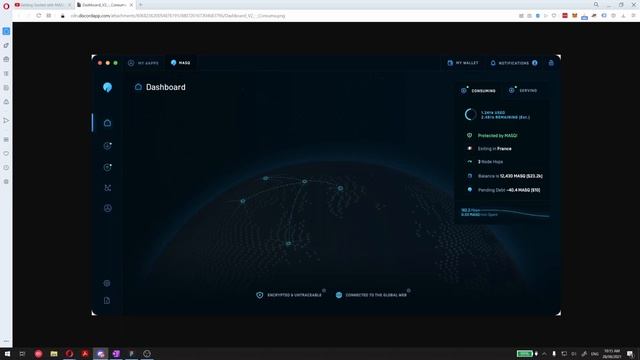Image resolution: width=640 pixels, height=360 pixels.
Task: Click the Opera icon on the taskbar
Action: click(69, 353)
